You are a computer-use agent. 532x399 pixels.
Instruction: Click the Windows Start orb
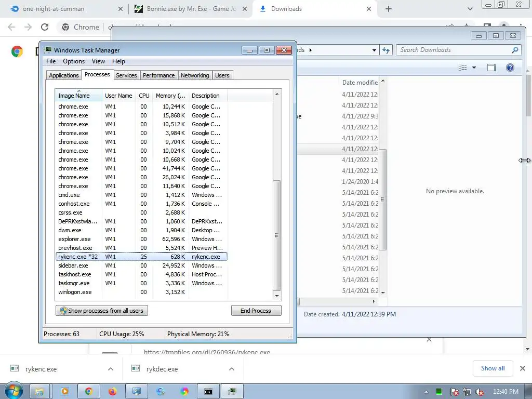tap(14, 391)
